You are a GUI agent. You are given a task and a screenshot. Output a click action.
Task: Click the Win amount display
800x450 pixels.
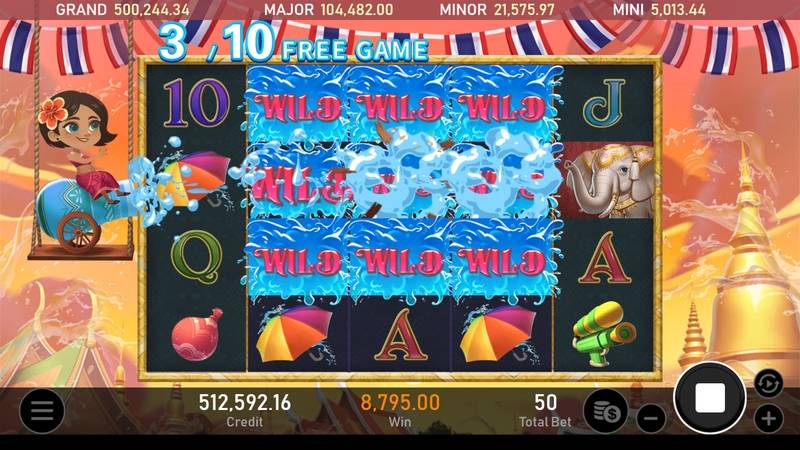[x=400, y=410]
